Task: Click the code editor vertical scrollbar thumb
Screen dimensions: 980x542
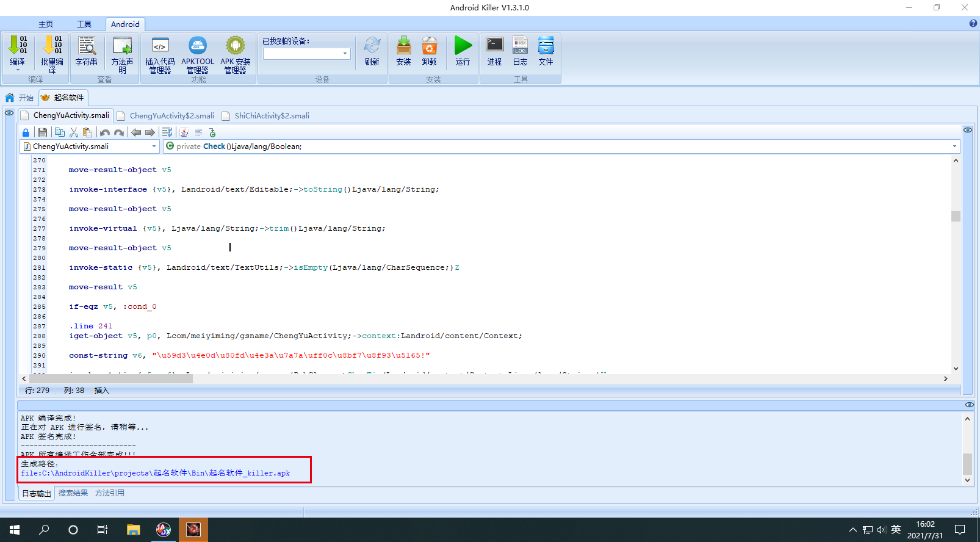Action: click(x=956, y=216)
